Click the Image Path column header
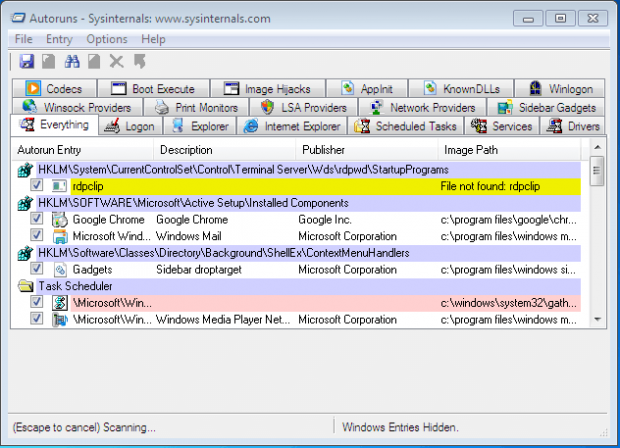 click(472, 149)
